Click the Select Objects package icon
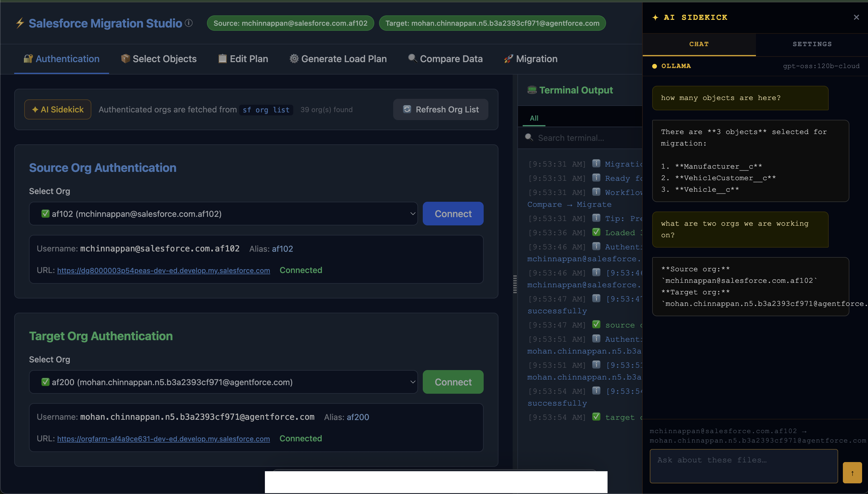This screenshot has height=494, width=868. click(x=125, y=58)
